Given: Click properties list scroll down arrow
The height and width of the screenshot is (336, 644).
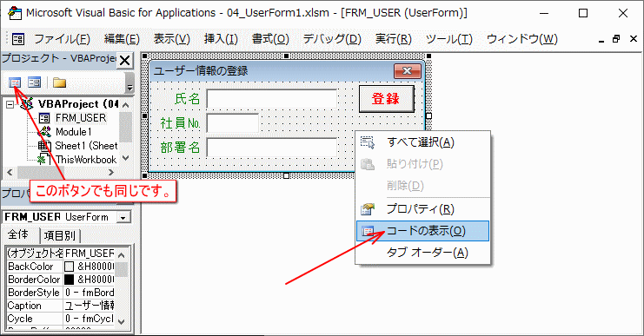Looking at the screenshot, I should click(121, 322).
